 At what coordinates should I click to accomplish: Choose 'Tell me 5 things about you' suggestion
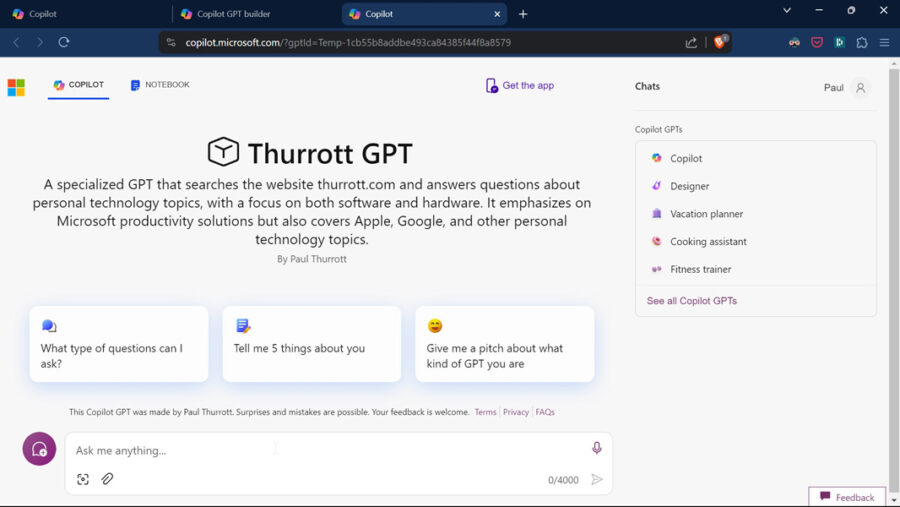coord(311,344)
